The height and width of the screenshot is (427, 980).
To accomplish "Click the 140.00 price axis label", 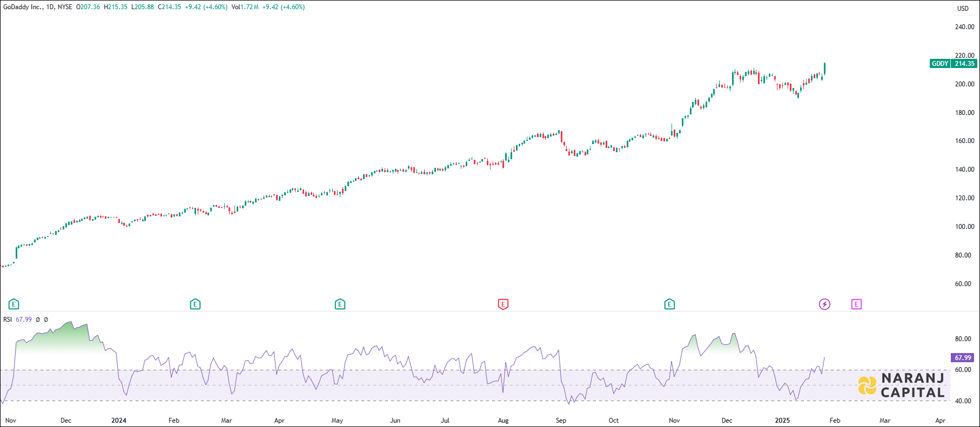I will 964,170.
